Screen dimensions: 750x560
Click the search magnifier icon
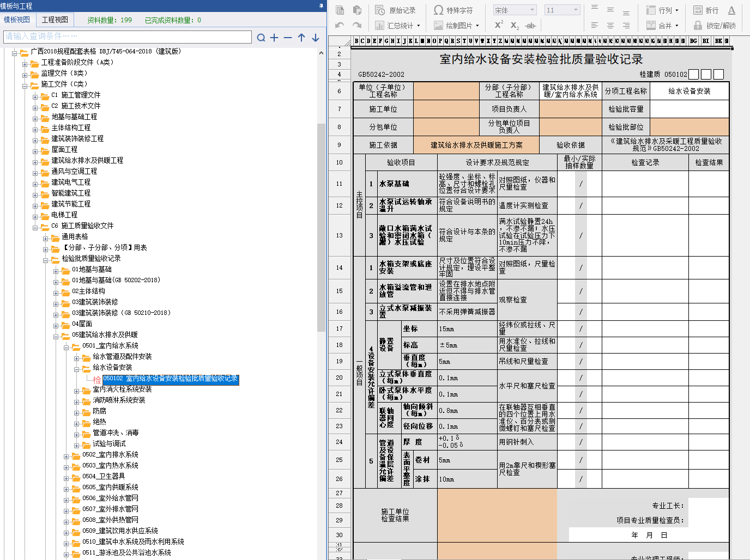pos(261,38)
